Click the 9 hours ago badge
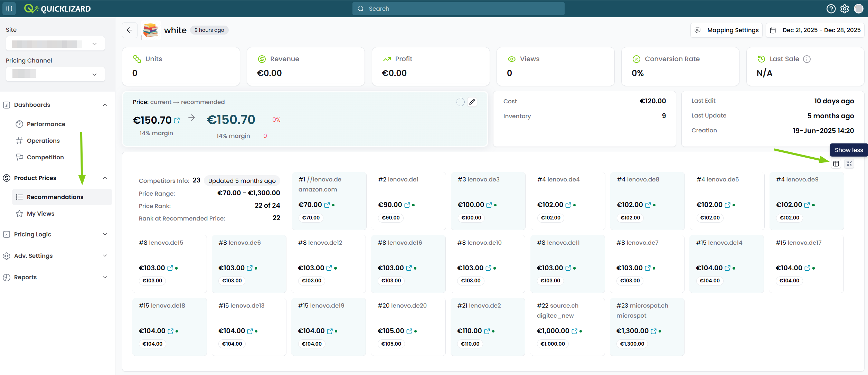Screen dimensions: 868x375 (209, 30)
